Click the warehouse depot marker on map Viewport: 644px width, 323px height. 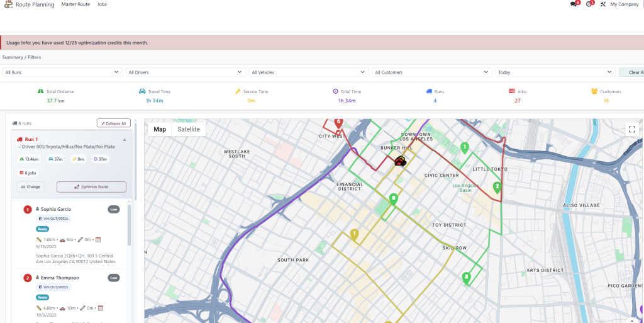click(x=400, y=161)
